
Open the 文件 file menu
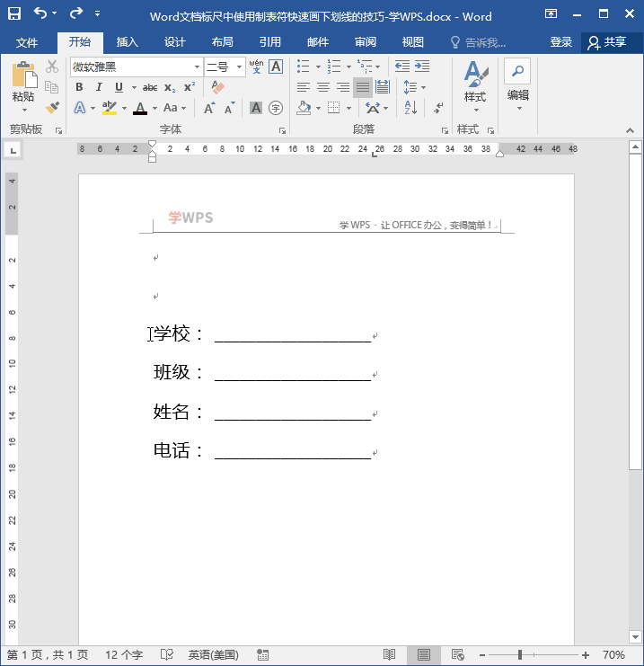(x=27, y=42)
